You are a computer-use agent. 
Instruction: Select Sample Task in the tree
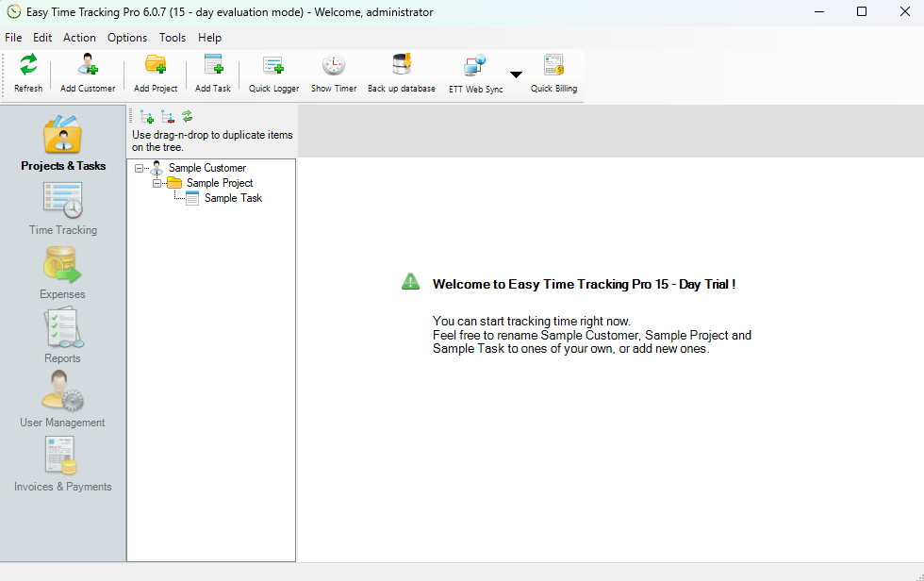[234, 199]
